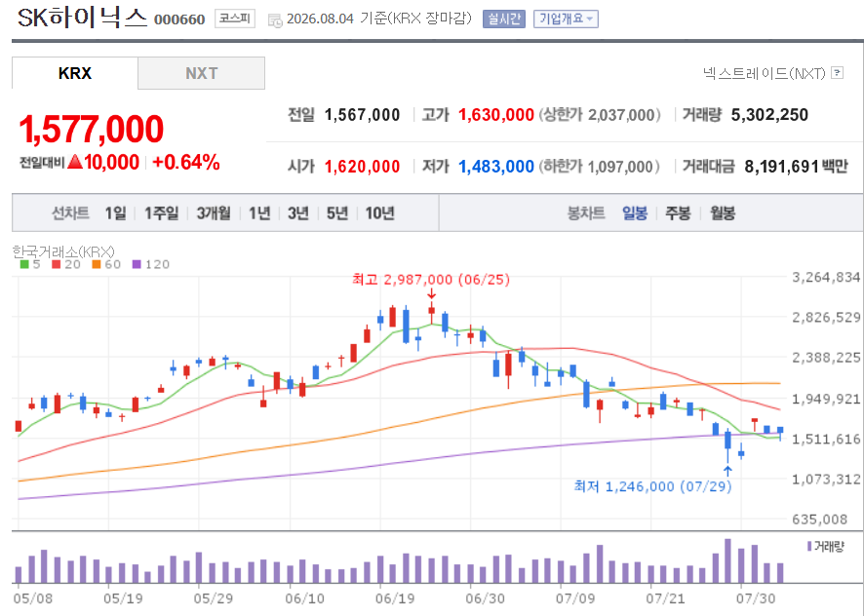Select the 월봉 monthly candle chart
Screen dimensions: 864x616
tap(723, 212)
